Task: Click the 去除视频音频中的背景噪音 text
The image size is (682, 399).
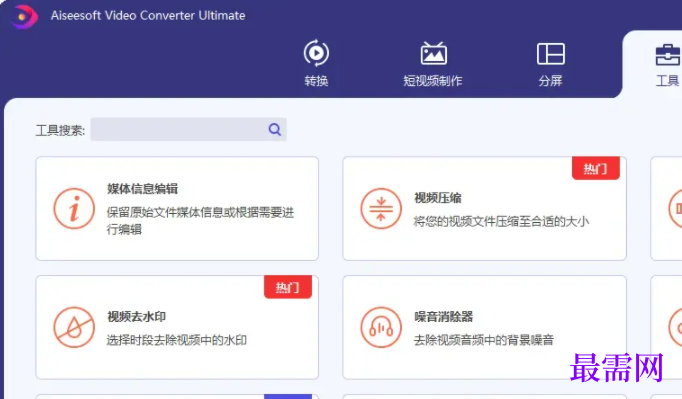Action: (x=484, y=340)
